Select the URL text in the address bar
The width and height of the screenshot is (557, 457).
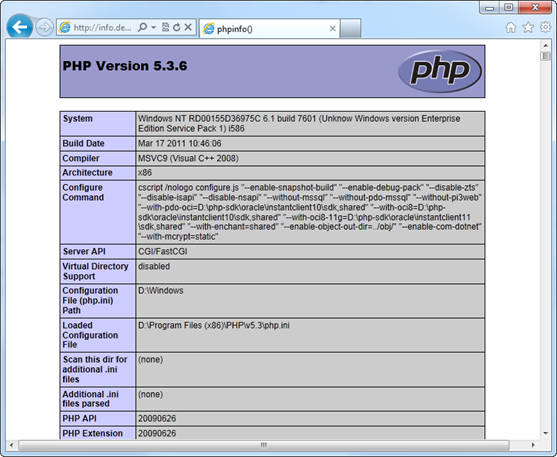(102, 28)
